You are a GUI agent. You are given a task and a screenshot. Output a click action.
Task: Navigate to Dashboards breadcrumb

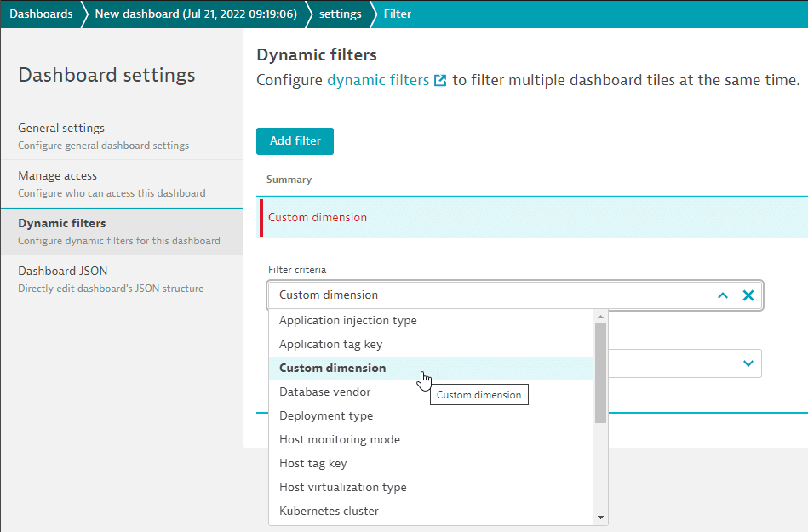click(x=41, y=14)
